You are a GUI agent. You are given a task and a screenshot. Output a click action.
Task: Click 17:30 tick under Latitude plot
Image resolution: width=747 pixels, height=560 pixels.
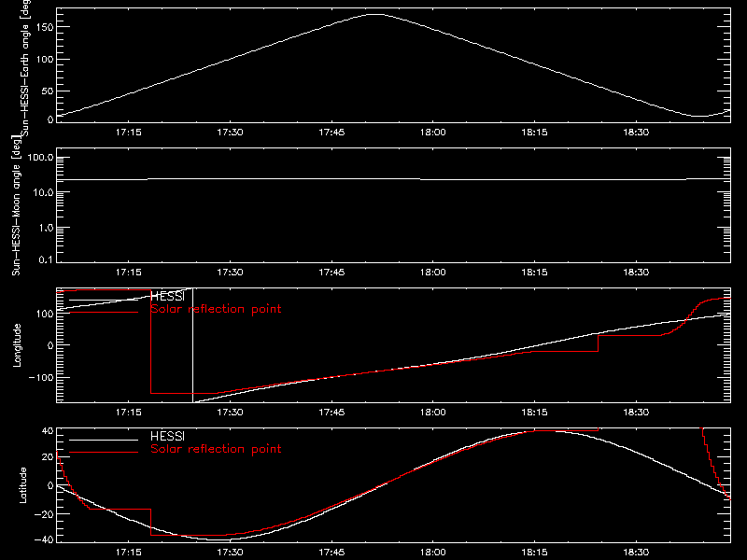pyautogui.click(x=230, y=553)
